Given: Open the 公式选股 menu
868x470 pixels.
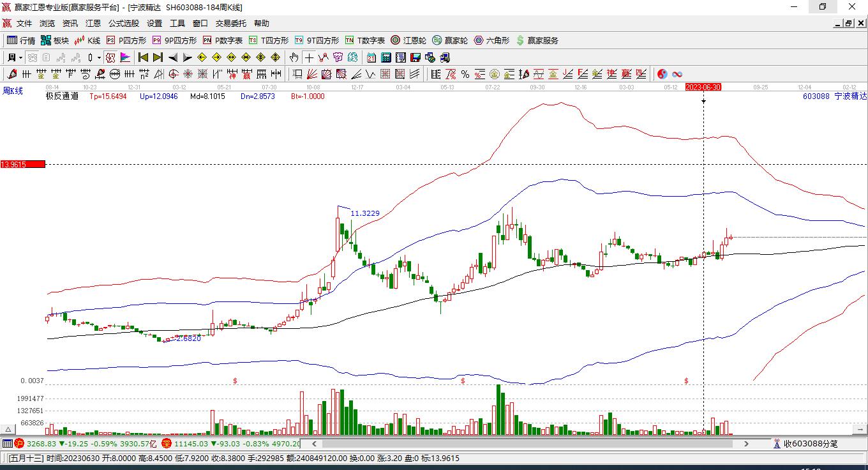Looking at the screenshot, I should 123,24.
